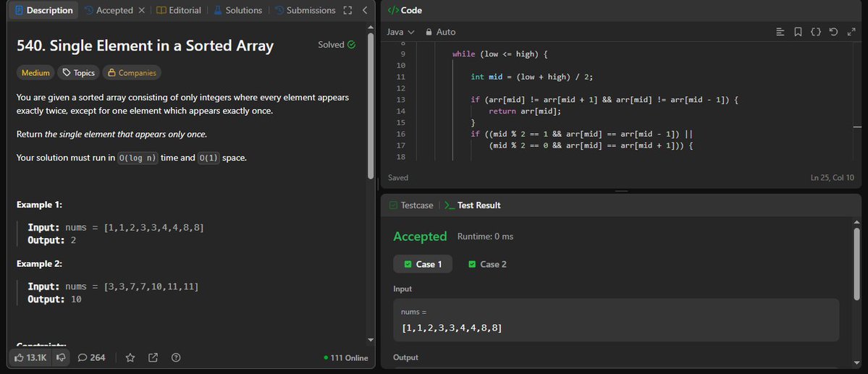Click the horizontal divider handle between the code and result panels
This screenshot has width=868, height=374.
[621, 191]
